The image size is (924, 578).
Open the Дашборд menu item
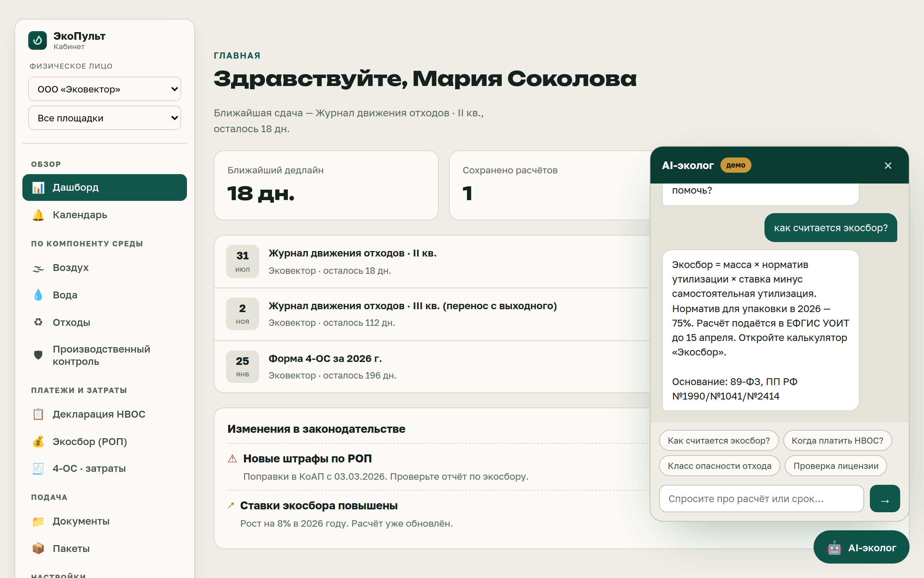click(105, 188)
